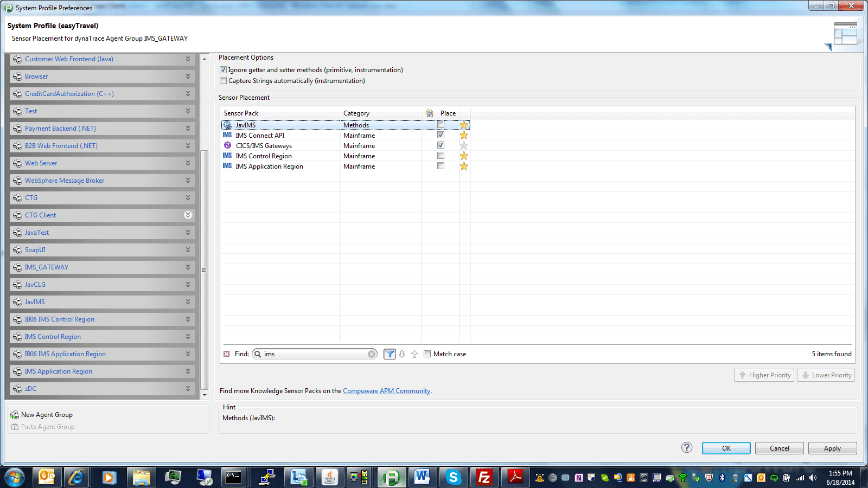Image resolution: width=868 pixels, height=488 pixels.
Task: Click New Agent Group
Action: coord(47,415)
